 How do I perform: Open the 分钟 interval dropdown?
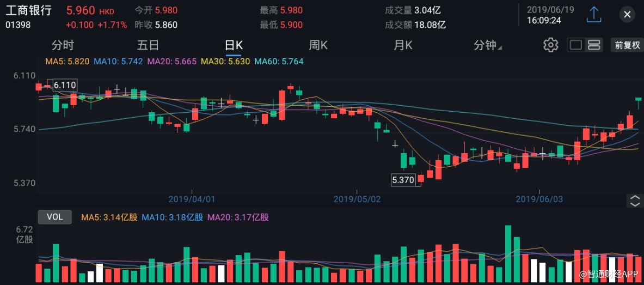[x=487, y=45]
